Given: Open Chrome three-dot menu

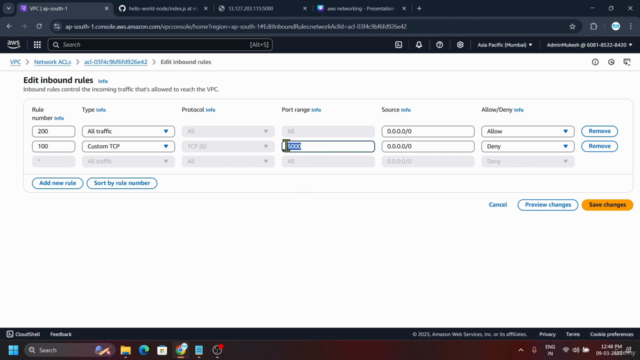Looking at the screenshot, I should pos(631,27).
